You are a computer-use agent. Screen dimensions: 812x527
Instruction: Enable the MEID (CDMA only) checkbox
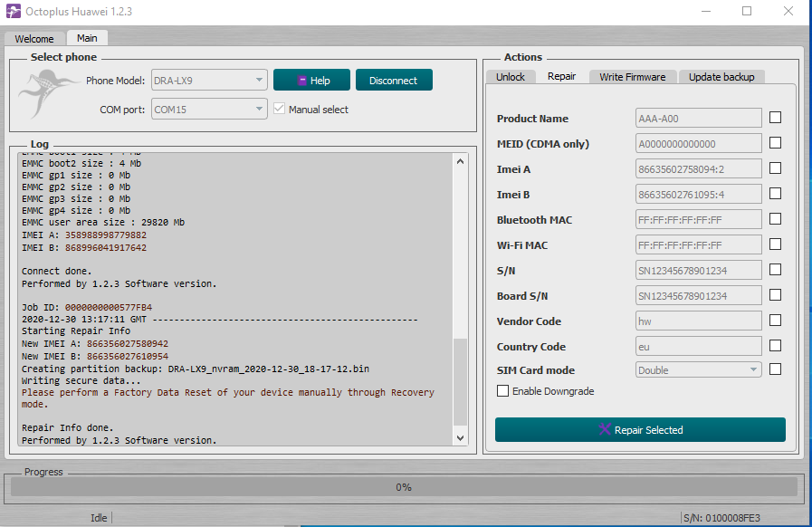pos(775,142)
